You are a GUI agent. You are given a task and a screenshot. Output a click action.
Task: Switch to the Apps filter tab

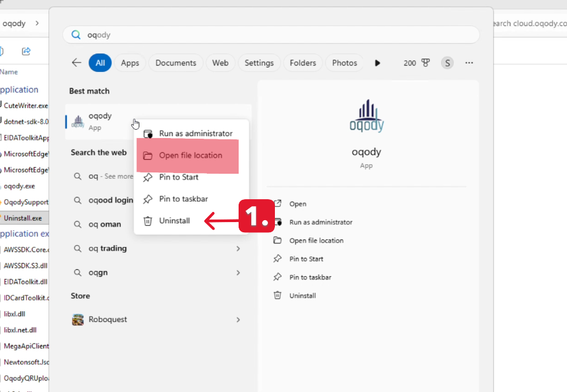click(130, 63)
